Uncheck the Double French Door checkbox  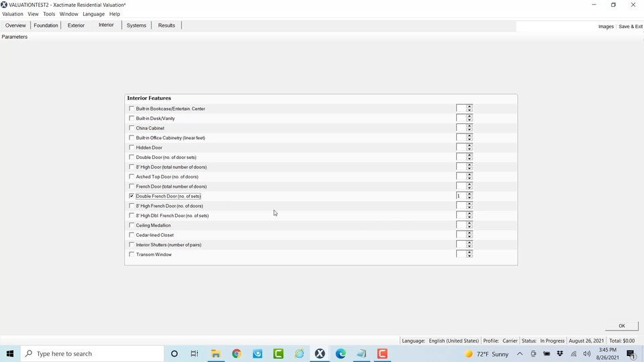tap(131, 196)
